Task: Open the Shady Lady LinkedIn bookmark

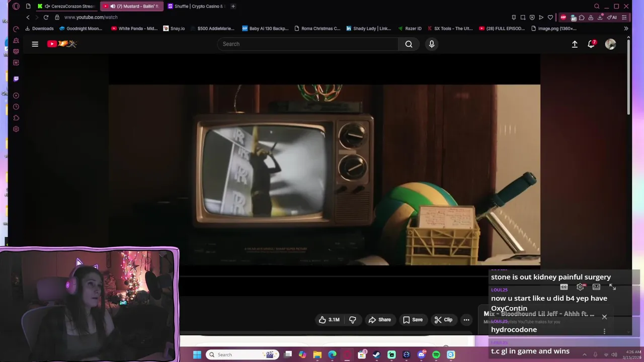Action: 368,29
